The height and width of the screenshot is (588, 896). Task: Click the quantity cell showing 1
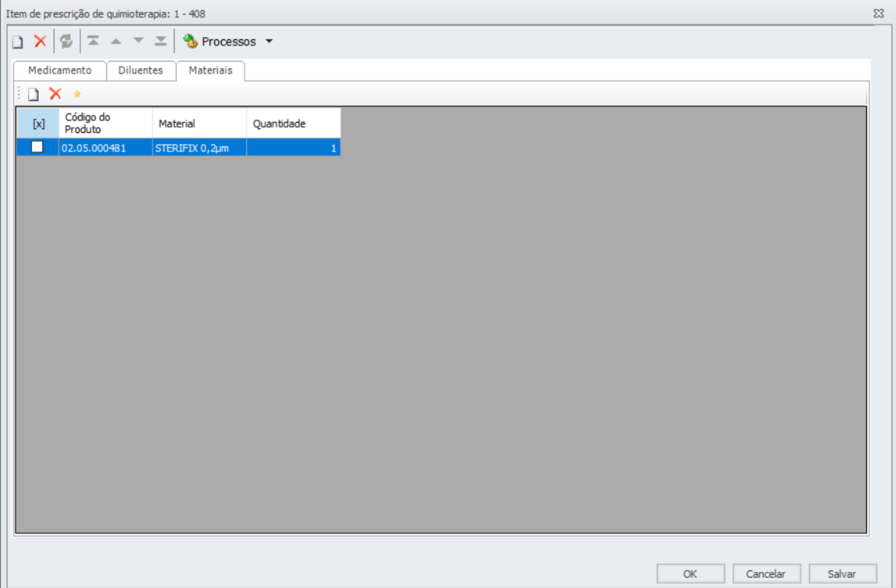click(293, 148)
